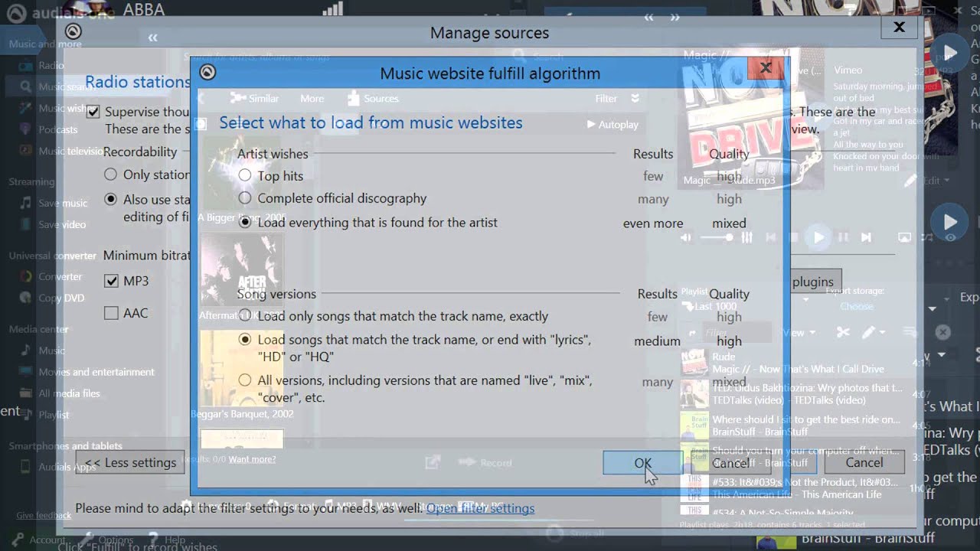980x551 pixels.
Task: Click the scissors cut icon above the playlist
Action: [x=843, y=332]
